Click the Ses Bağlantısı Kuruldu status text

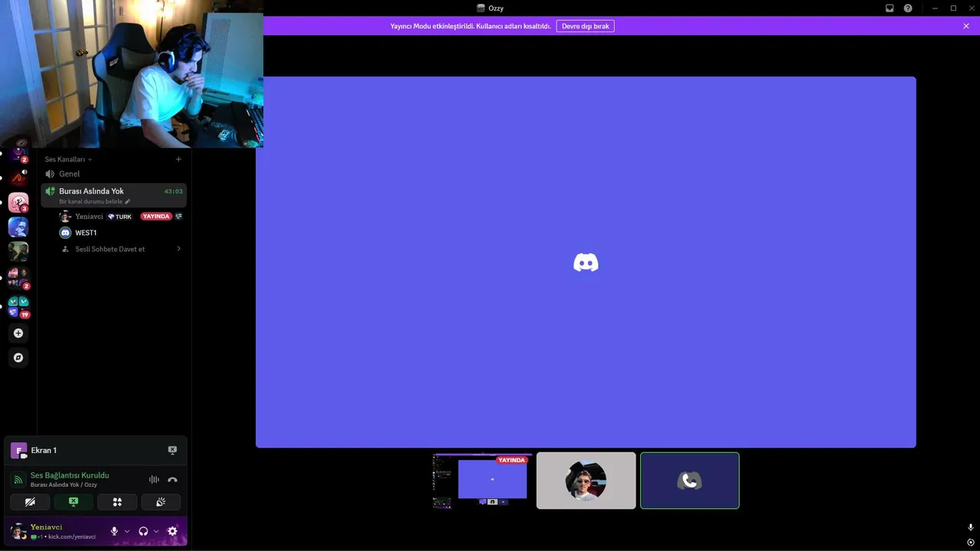tap(70, 475)
